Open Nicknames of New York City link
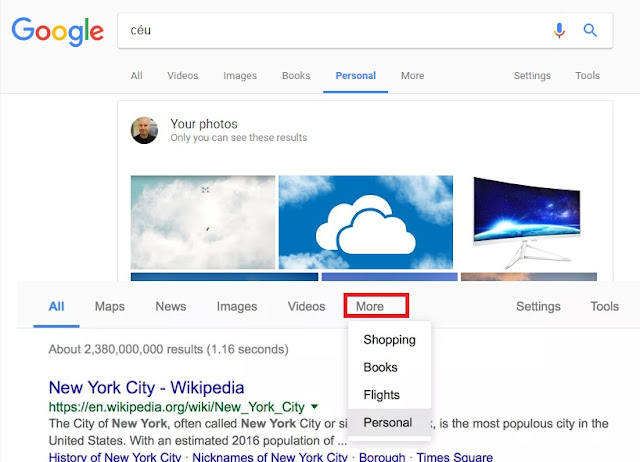Image resolution: width=640 pixels, height=462 pixels. [270, 457]
